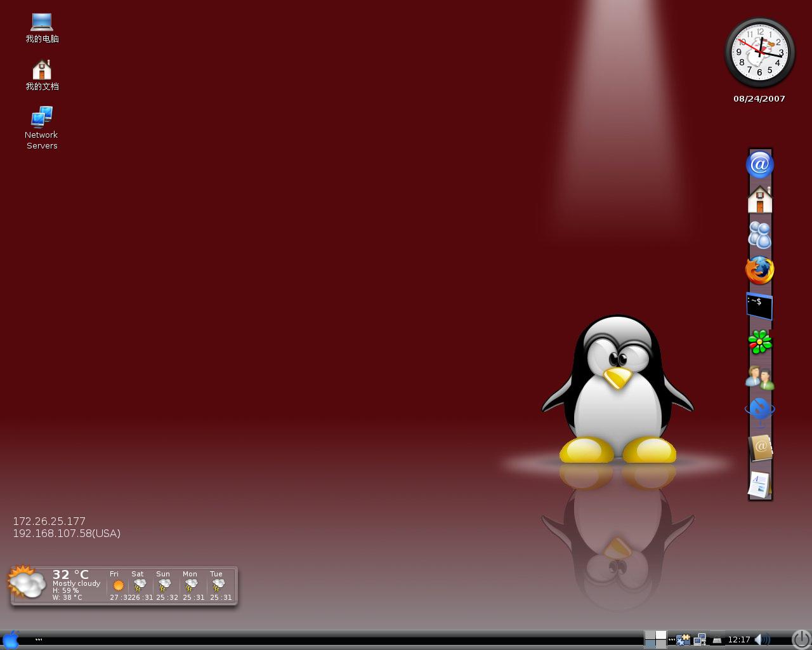Open the document writer dock icon

[x=759, y=484]
